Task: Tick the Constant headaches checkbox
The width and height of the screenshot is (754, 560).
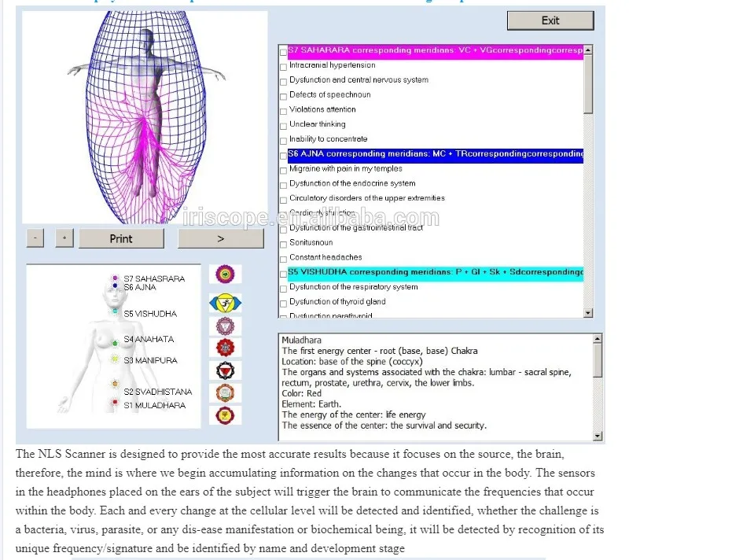Action: coord(284,260)
